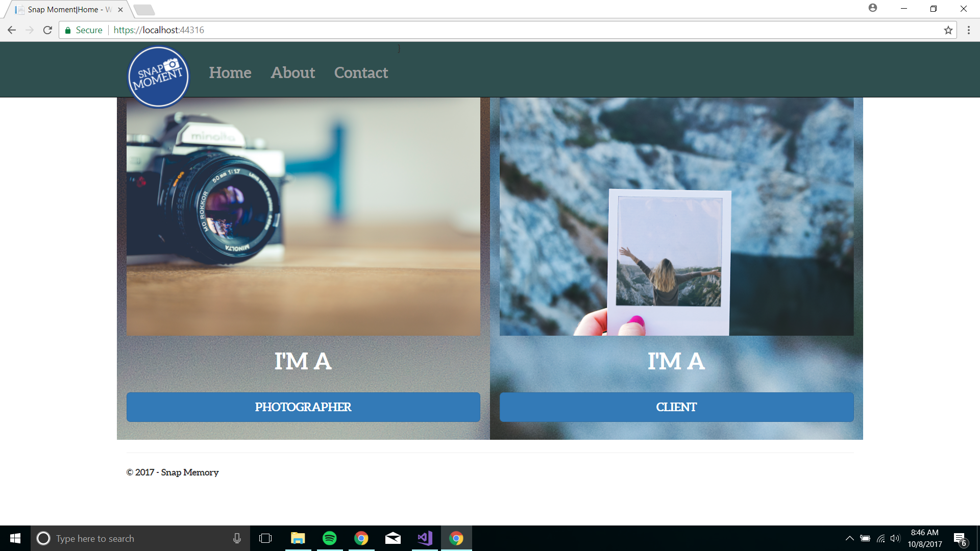Open Windows Start menu
The width and height of the screenshot is (980, 551).
[15, 538]
